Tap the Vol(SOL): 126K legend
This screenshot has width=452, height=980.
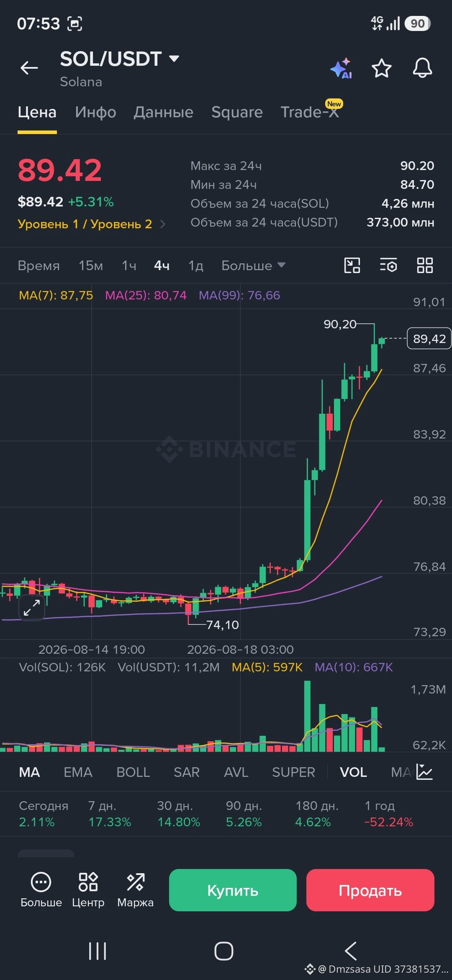[x=62, y=667]
